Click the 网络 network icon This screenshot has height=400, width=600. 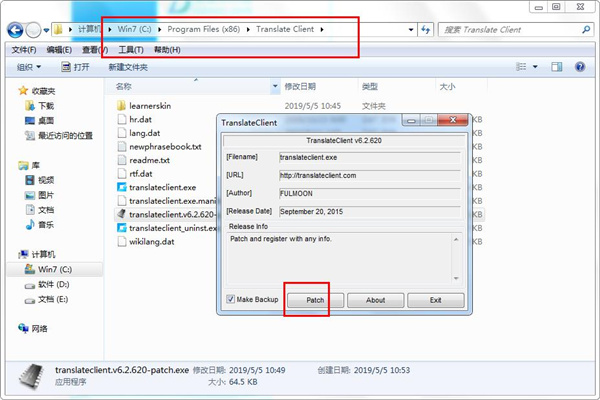point(25,328)
